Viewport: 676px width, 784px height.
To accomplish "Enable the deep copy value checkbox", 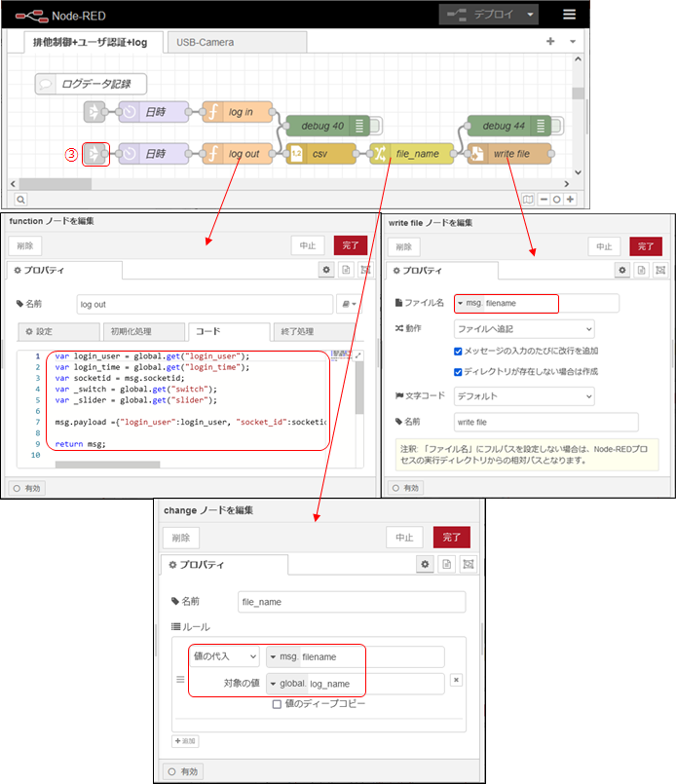I will 278,703.
